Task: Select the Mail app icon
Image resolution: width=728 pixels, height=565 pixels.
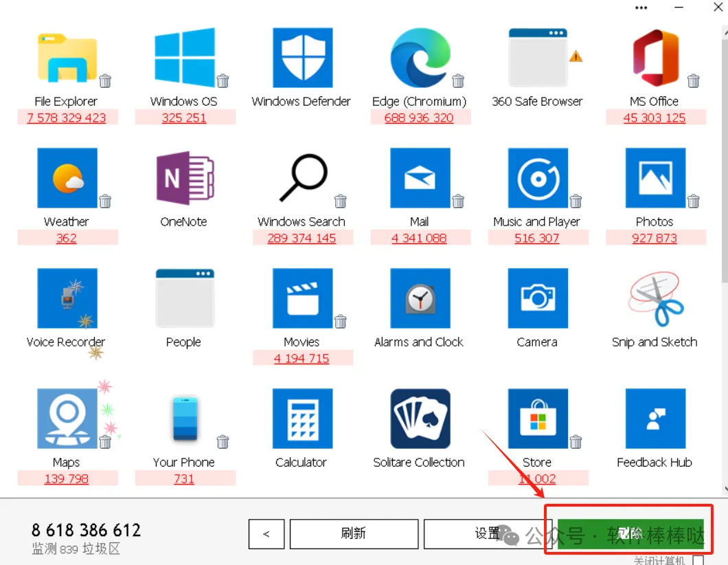Action: pos(420,178)
